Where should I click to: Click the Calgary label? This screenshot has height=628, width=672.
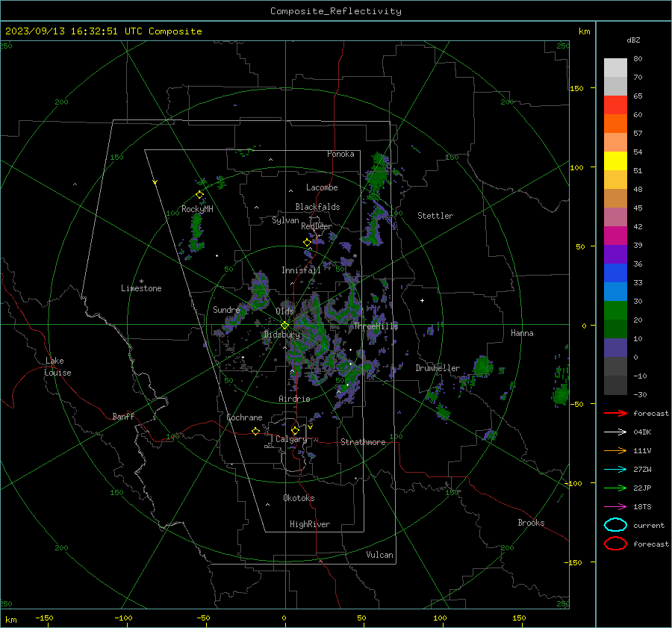291,439
